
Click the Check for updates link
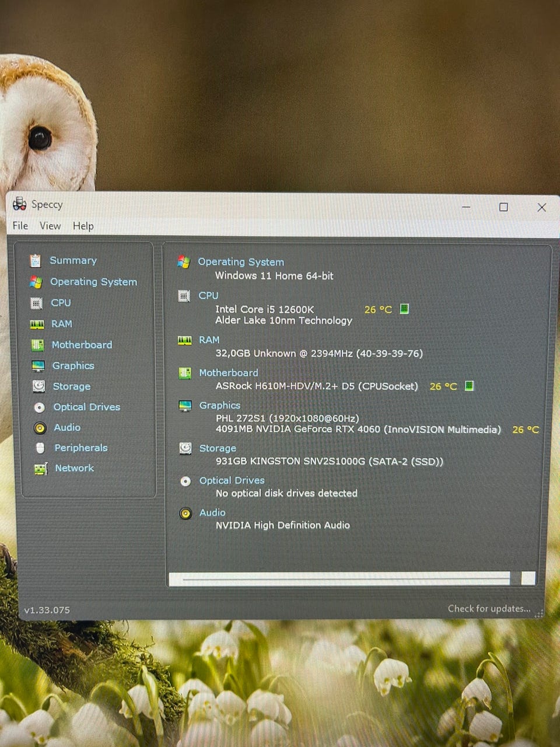click(x=489, y=609)
